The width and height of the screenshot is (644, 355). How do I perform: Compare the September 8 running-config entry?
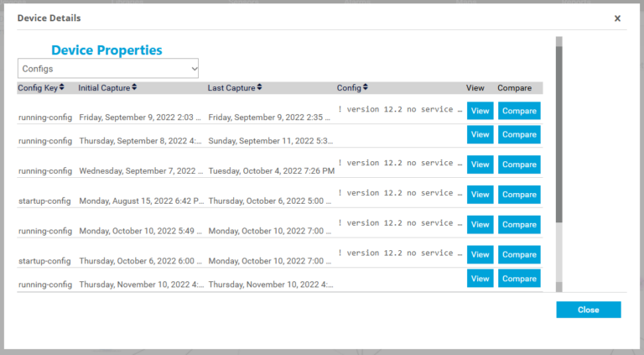pyautogui.click(x=519, y=135)
